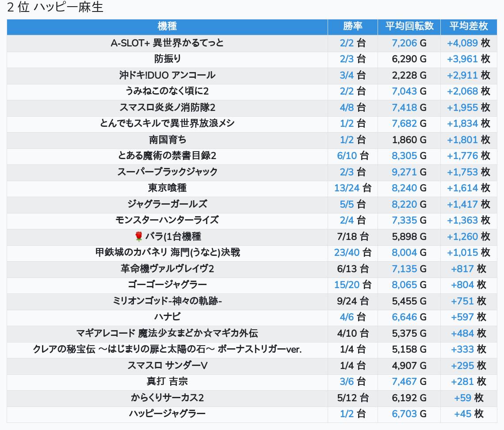
Task: Open 4/8 link for スマスロ炎炎ノ消防隊2
Action: point(347,108)
